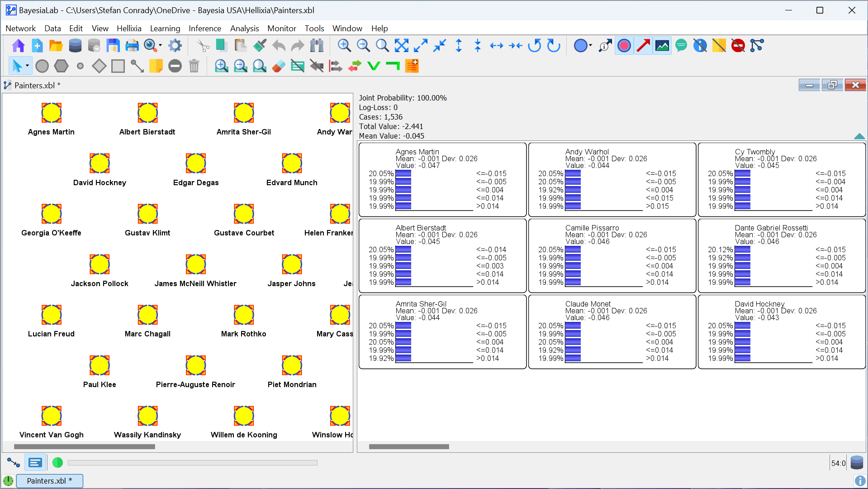Click the monitor panel horizontal scrollbar

(x=409, y=447)
